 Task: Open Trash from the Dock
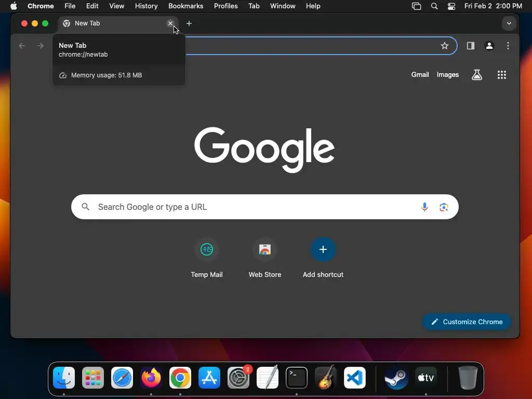(468, 378)
